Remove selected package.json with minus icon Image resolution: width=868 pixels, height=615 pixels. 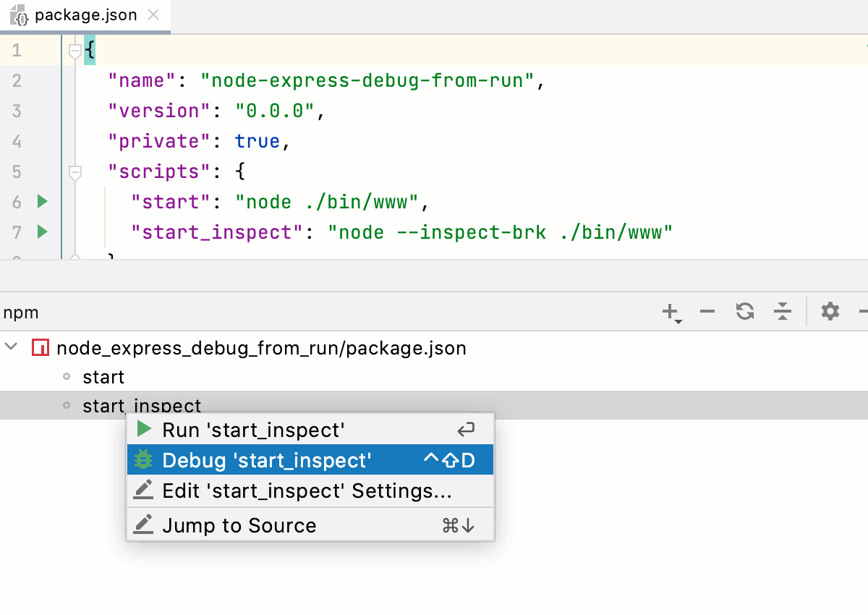707,312
